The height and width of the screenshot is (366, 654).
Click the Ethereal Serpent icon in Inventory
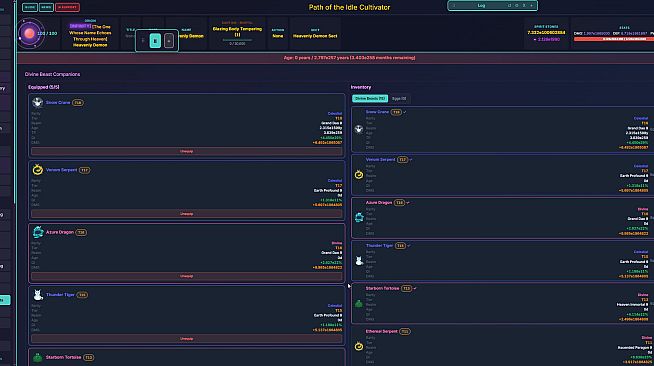[x=359, y=346]
